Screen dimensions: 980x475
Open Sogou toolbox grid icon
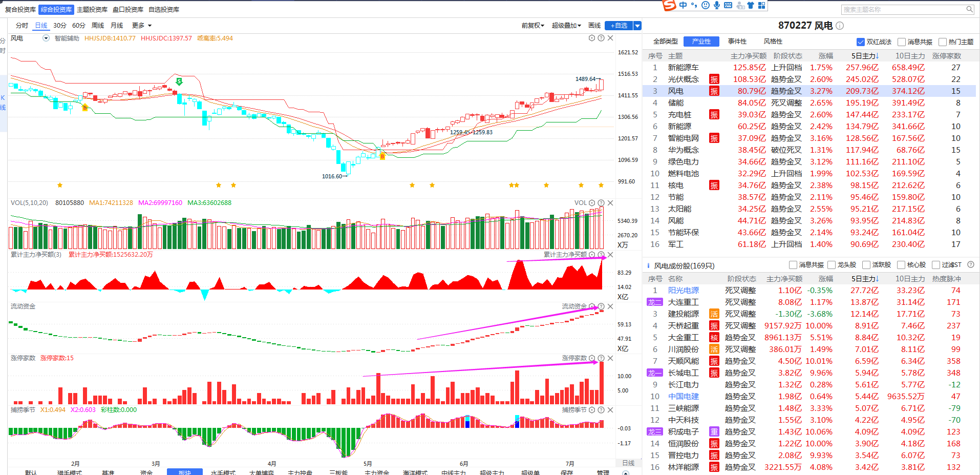click(x=762, y=5)
